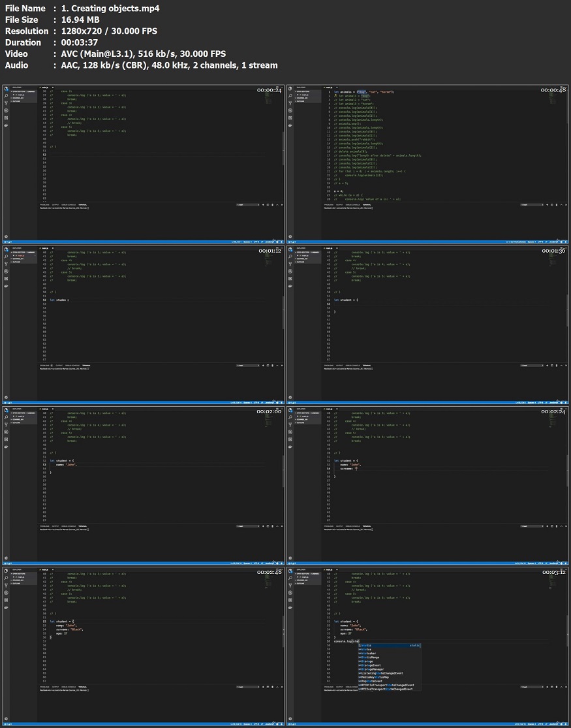The width and height of the screenshot is (571, 728).
Task: Choose 'statusbar' autocomplete suggestion
Action: tap(389, 654)
